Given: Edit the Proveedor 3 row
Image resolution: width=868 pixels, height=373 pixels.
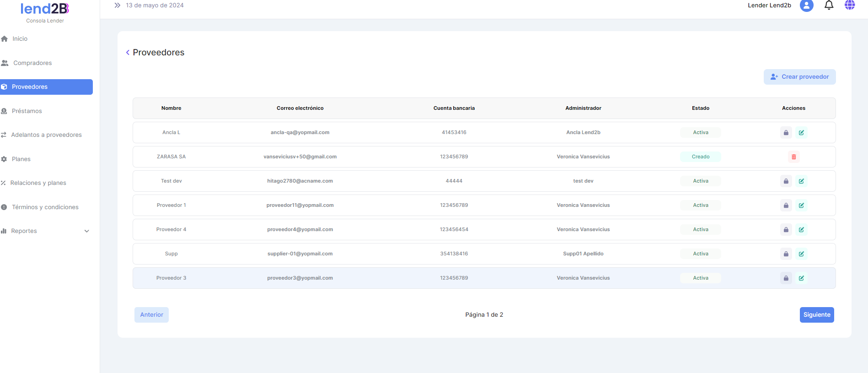Looking at the screenshot, I should [801, 278].
